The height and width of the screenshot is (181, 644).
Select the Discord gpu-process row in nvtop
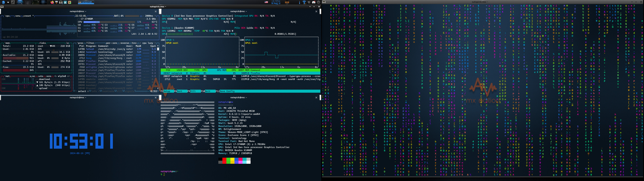click(240, 76)
